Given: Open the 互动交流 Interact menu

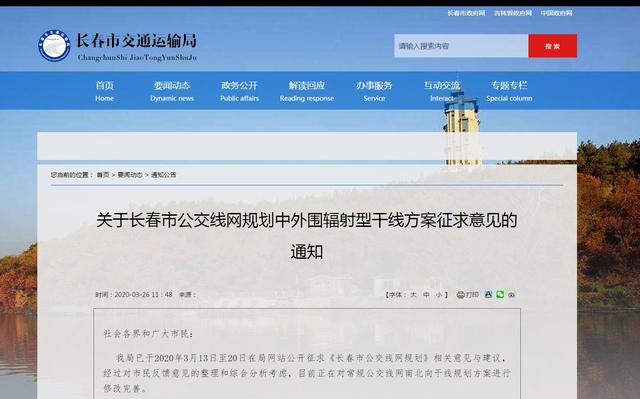Looking at the screenshot, I should click(x=442, y=91).
